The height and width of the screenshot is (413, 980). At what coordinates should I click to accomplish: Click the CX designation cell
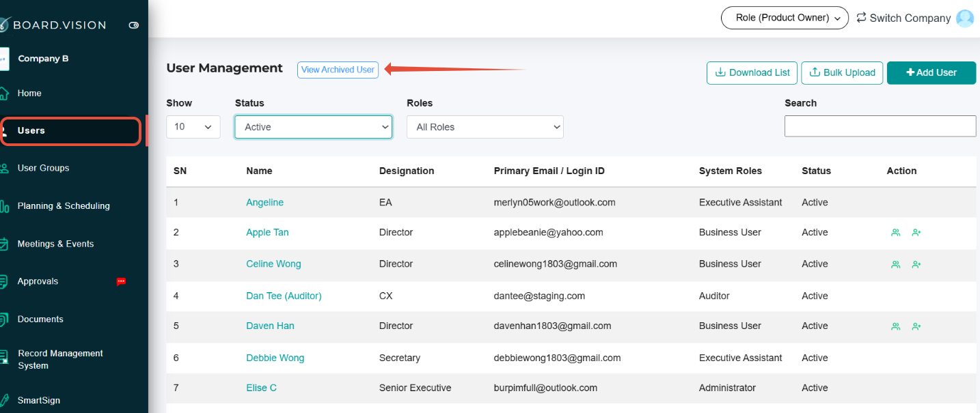tap(386, 296)
